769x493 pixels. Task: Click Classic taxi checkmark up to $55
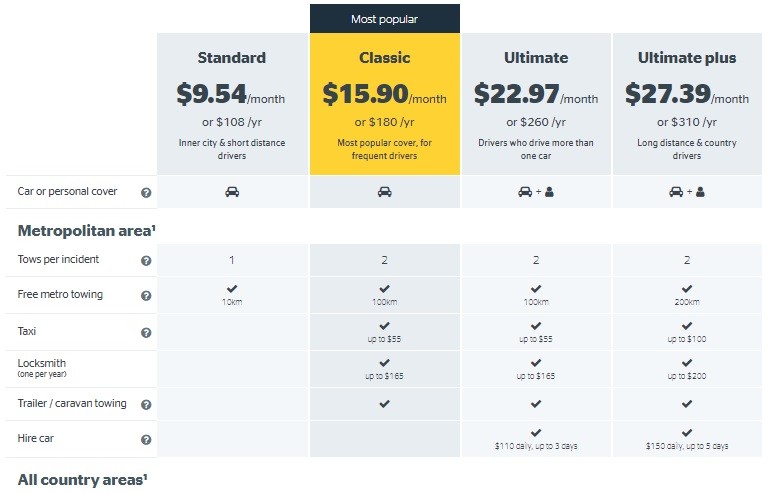tap(384, 326)
